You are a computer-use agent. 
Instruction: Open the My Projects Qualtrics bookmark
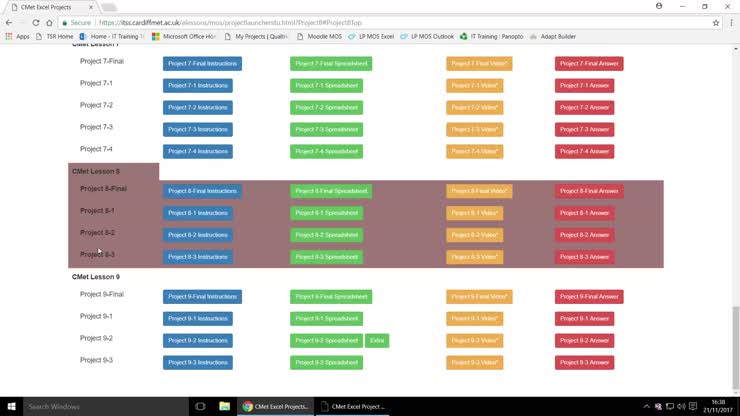coord(256,36)
